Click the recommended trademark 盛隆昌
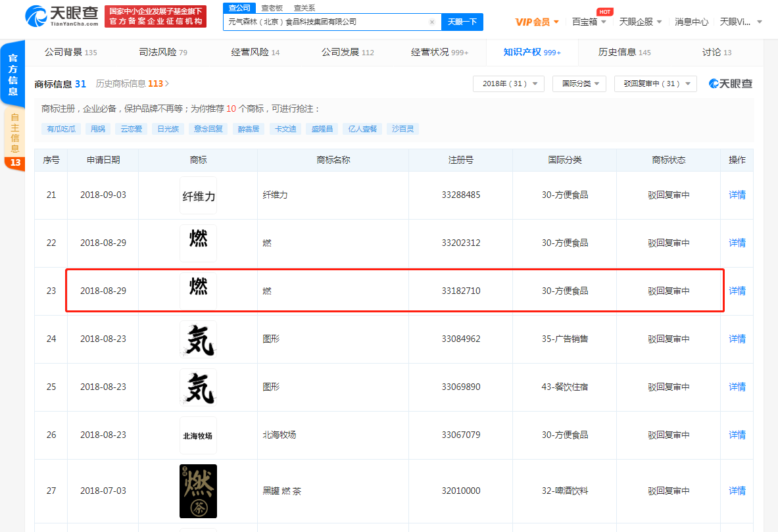The width and height of the screenshot is (778, 532). point(322,129)
